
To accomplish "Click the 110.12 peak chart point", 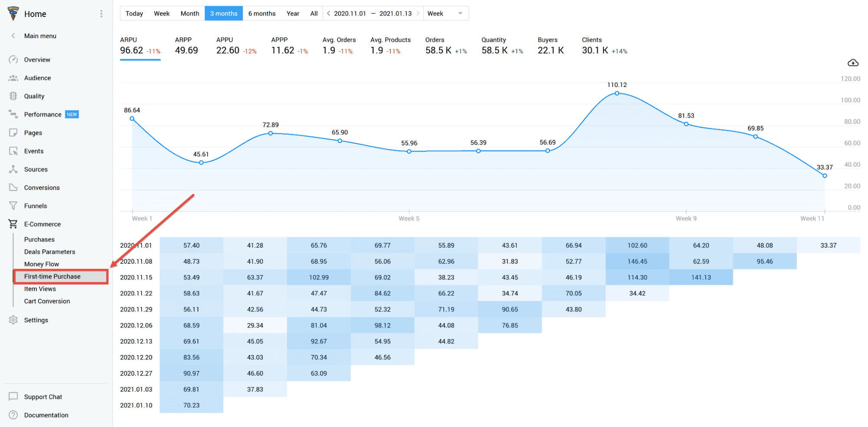I will pos(617,93).
